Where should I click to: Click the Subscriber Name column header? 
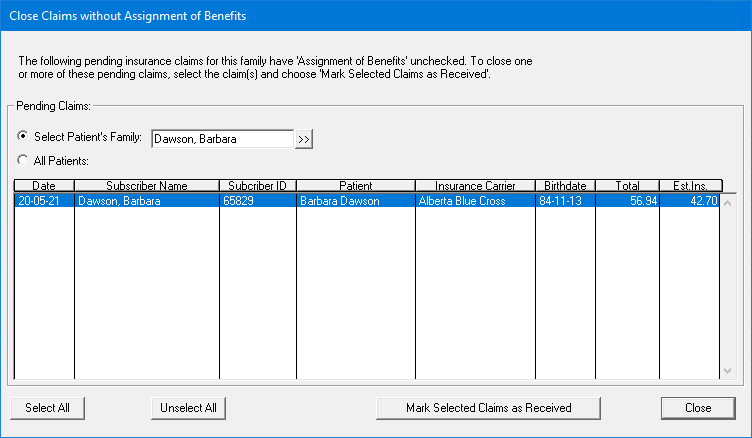[x=146, y=186]
